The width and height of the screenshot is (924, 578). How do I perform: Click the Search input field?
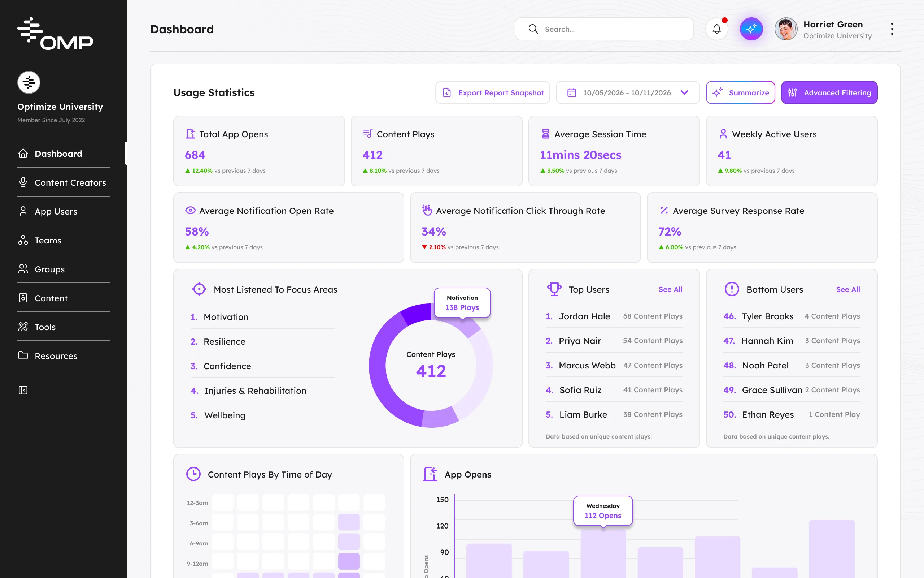pyautogui.click(x=603, y=29)
